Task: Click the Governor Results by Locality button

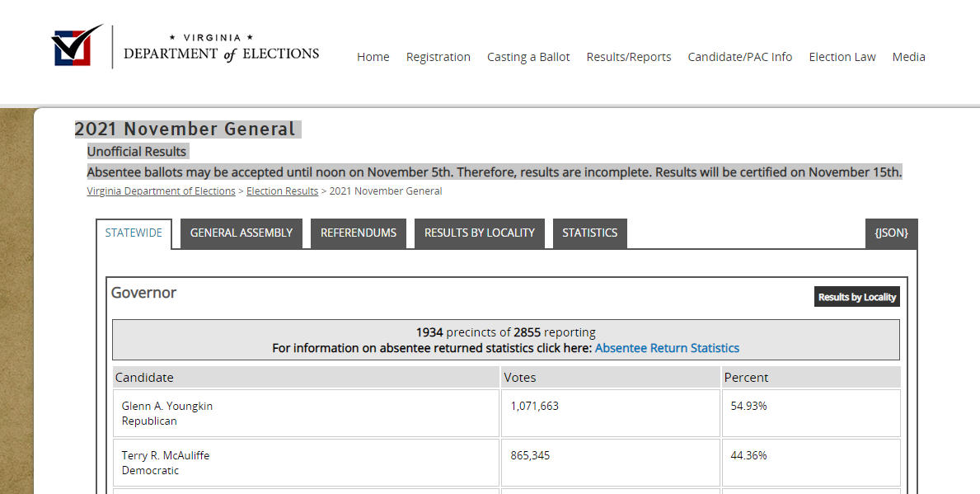Action: (857, 297)
